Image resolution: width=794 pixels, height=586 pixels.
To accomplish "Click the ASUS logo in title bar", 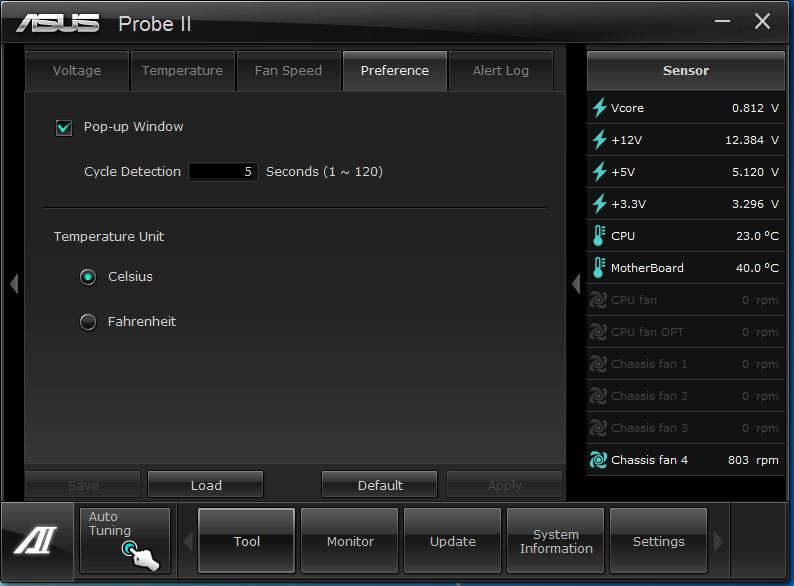I will click(x=58, y=23).
